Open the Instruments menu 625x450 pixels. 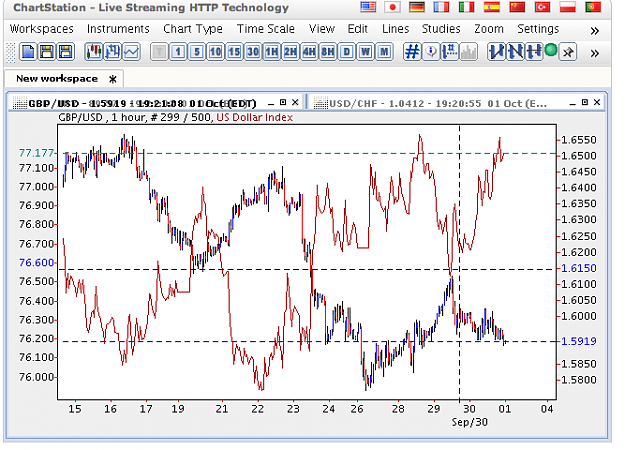click(118, 29)
